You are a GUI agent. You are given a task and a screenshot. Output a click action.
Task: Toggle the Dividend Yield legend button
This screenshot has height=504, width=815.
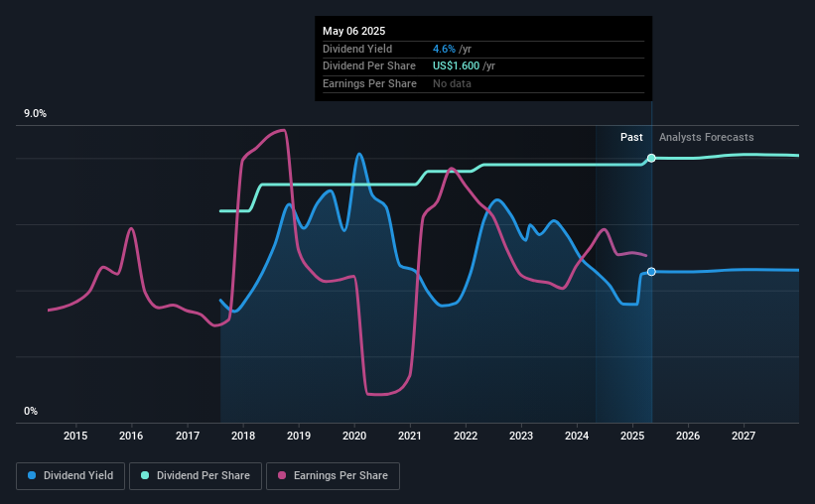pyautogui.click(x=70, y=476)
